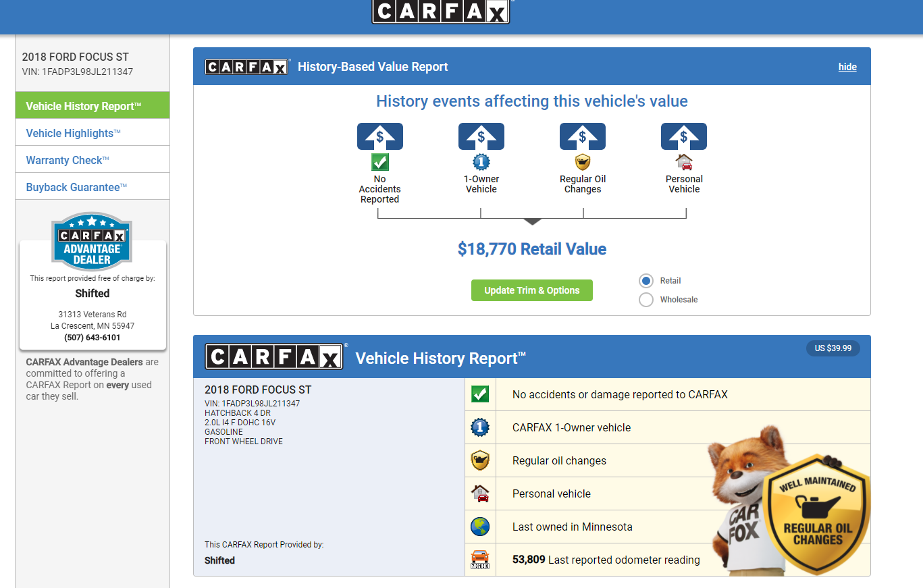Click the 2018 FORD FOCUS ST sidebar title
Image resolution: width=923 pixels, height=588 pixels.
point(76,57)
